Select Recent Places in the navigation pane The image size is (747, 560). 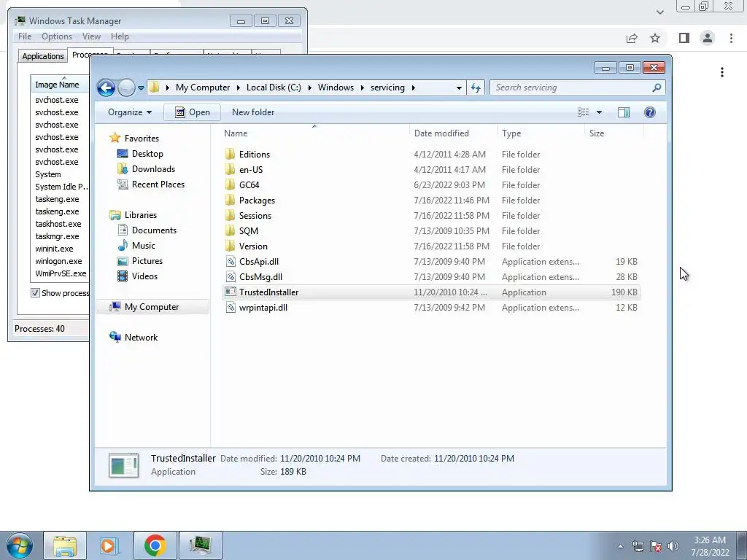(158, 184)
